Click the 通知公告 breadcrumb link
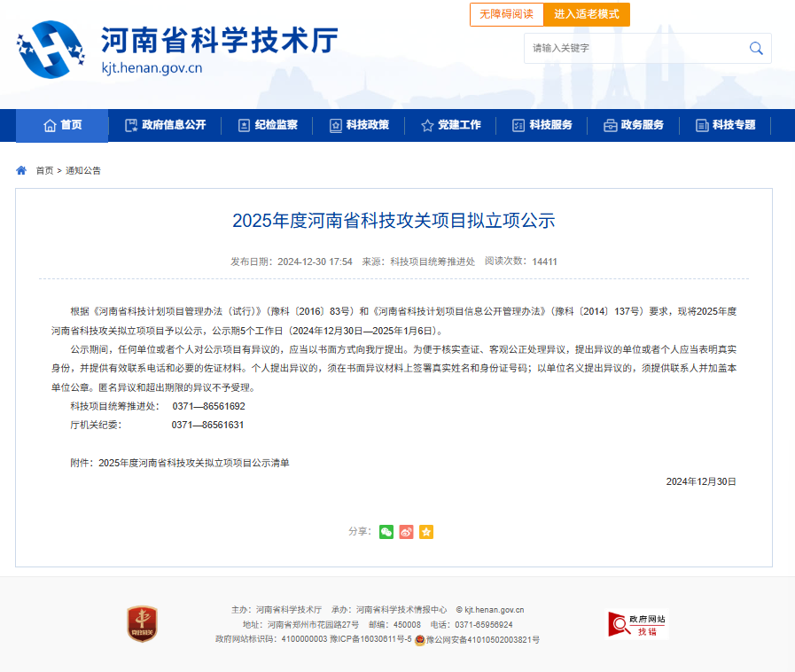Screen dimensions: 795x672 click(83, 170)
